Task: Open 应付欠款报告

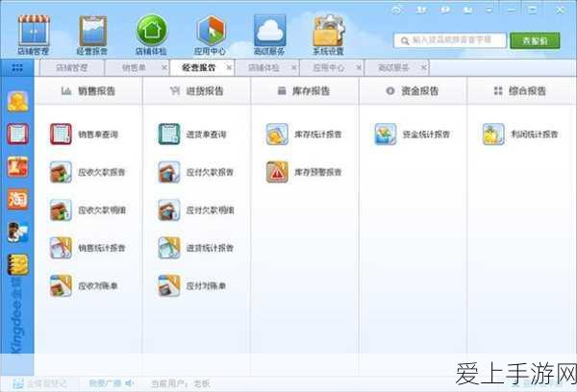Action: (x=196, y=172)
